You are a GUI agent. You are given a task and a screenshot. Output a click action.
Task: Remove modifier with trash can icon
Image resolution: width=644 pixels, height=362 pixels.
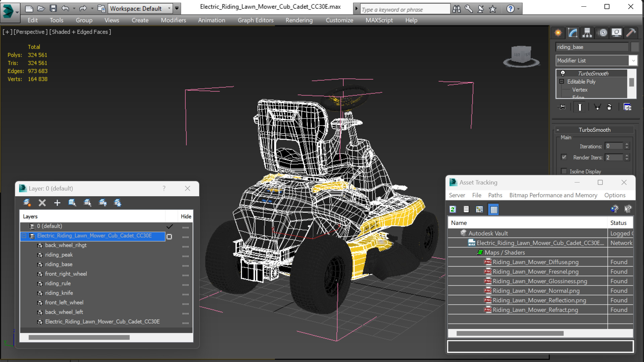pyautogui.click(x=609, y=107)
